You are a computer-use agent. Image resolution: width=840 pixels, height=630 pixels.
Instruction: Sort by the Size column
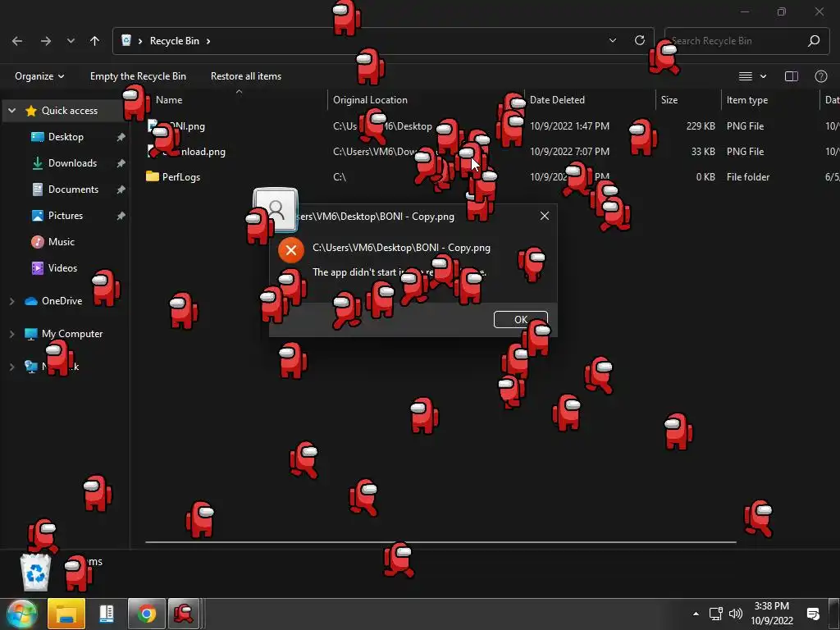pos(669,100)
